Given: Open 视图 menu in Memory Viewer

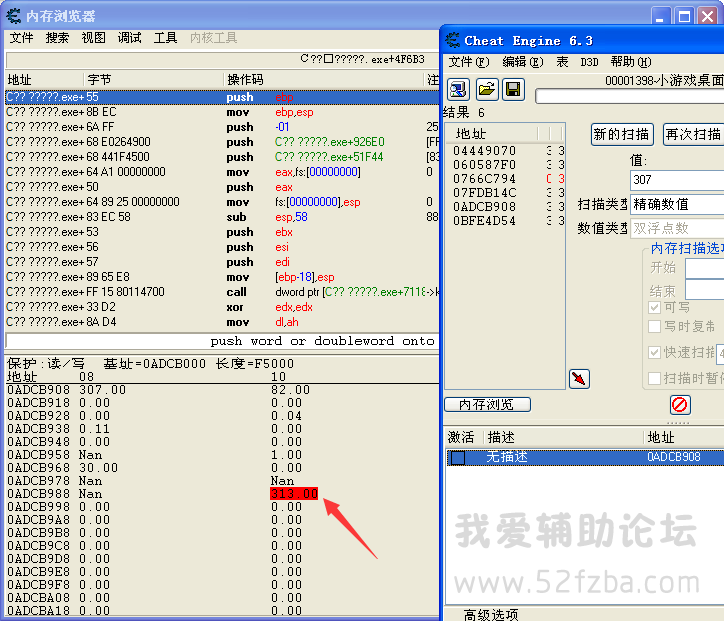Looking at the screenshot, I should pos(93,38).
